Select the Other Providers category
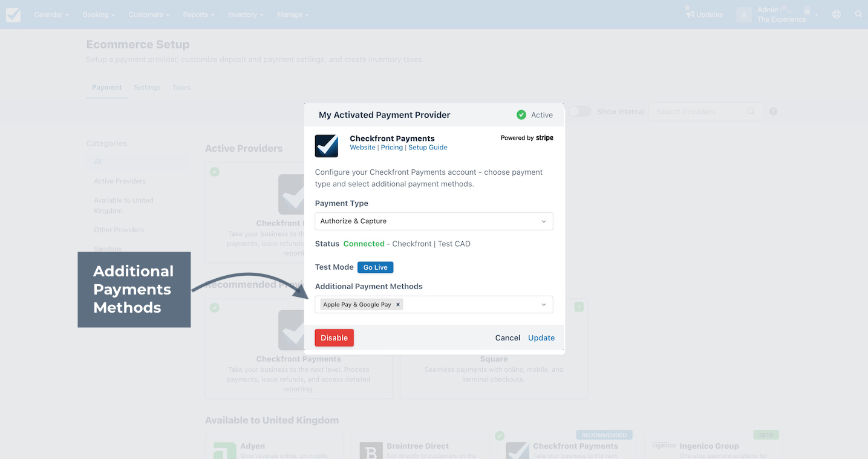The height and width of the screenshot is (459, 868). [119, 230]
